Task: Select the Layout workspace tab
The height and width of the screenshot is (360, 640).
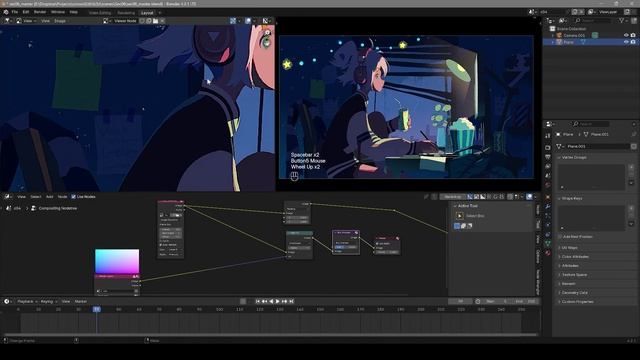Action: [x=147, y=13]
